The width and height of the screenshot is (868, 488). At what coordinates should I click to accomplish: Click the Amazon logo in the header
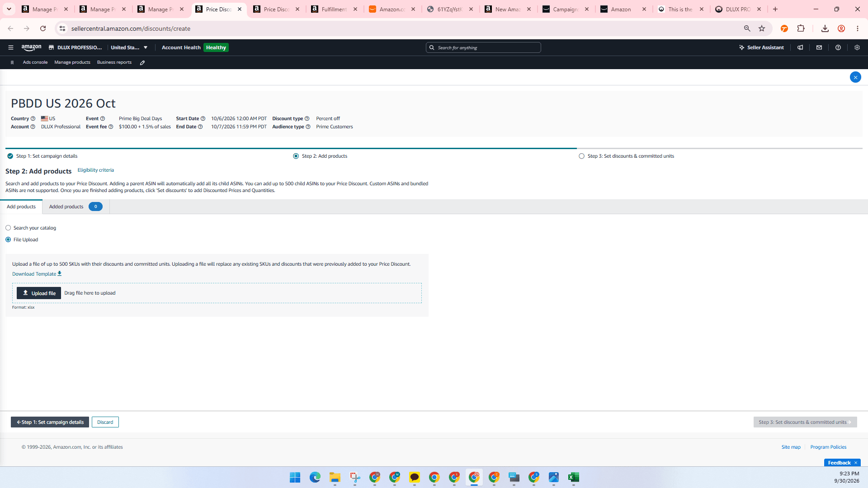pyautogui.click(x=31, y=47)
